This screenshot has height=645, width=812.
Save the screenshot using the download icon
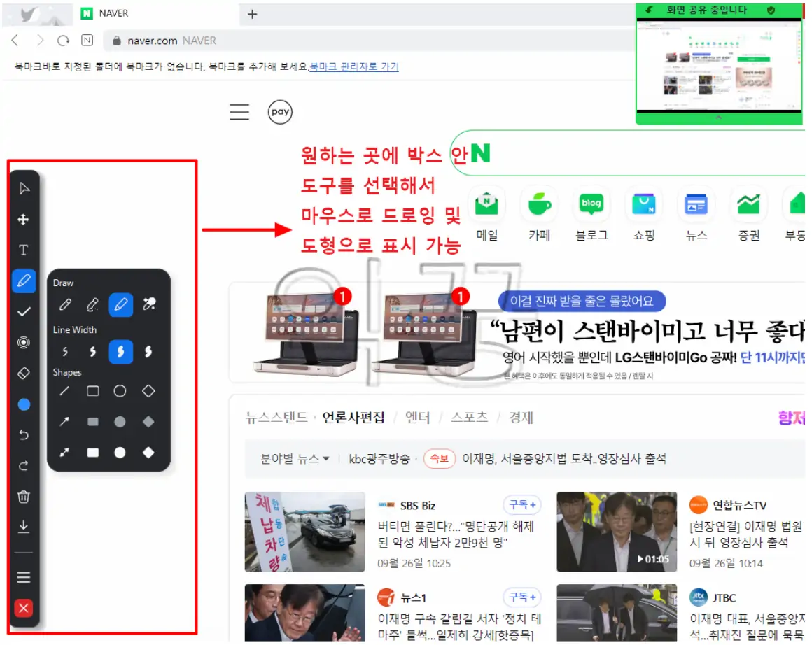tap(24, 527)
